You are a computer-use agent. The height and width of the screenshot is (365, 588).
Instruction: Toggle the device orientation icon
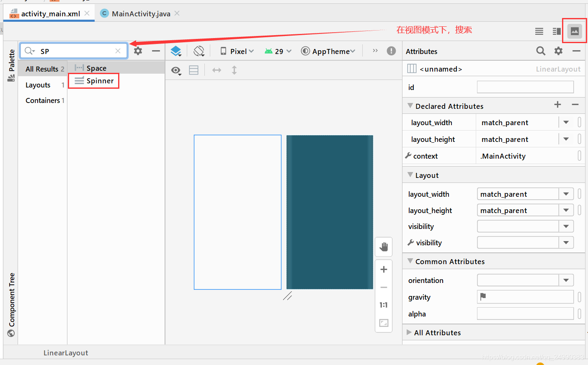coord(199,51)
